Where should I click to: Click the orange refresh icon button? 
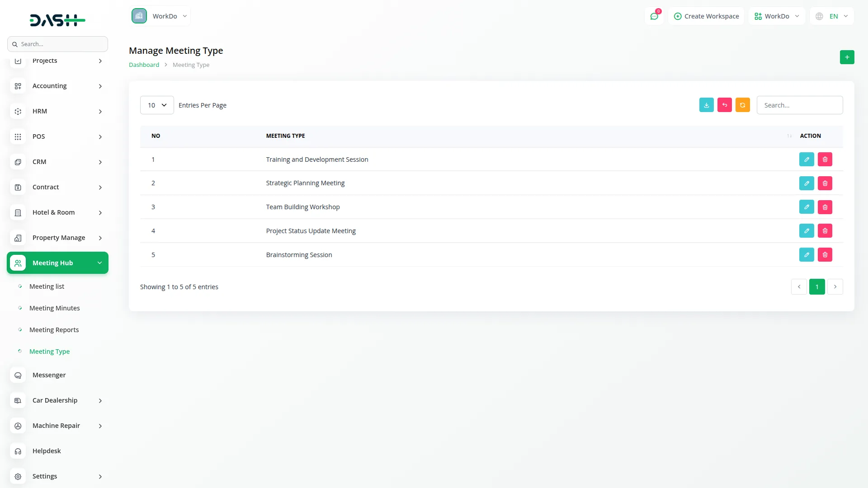742,105
